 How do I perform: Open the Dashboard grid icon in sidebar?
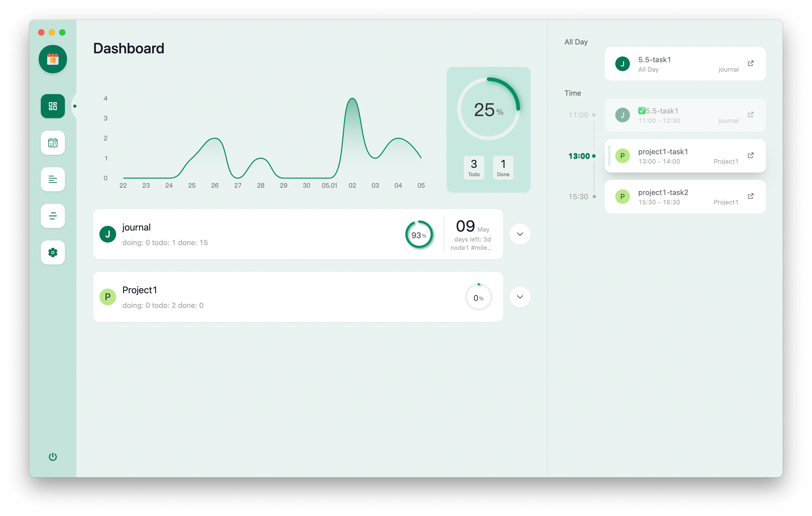(x=53, y=106)
